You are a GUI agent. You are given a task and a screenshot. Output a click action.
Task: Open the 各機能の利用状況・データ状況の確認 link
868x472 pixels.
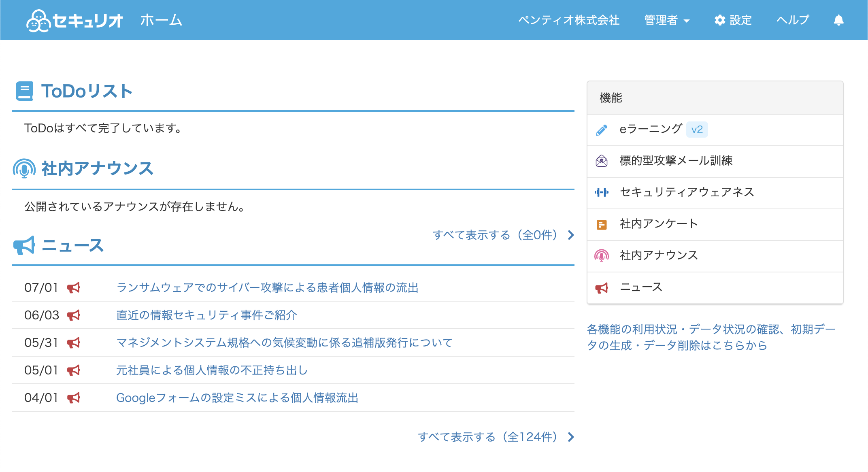(x=711, y=337)
